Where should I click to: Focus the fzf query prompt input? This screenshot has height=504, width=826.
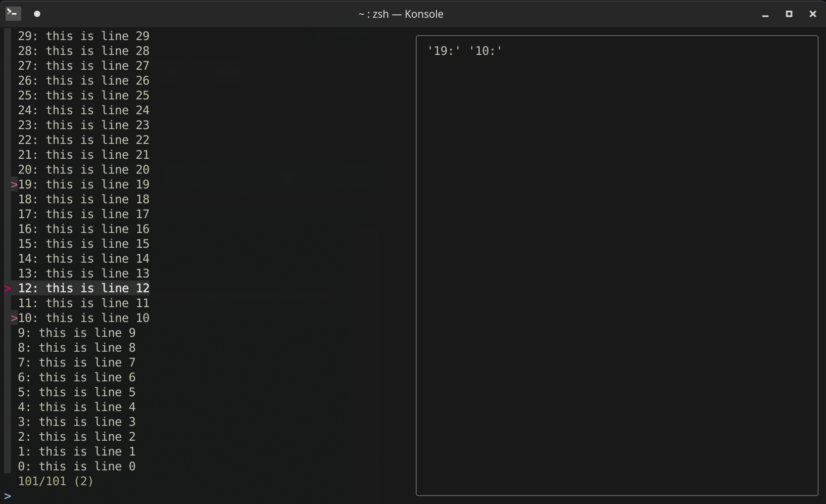click(208, 496)
